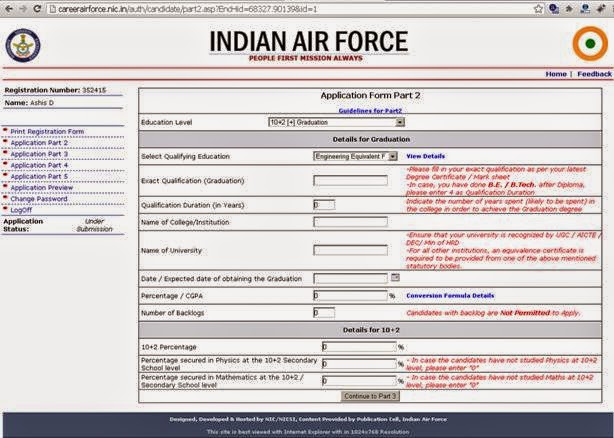
Task: Expand Select Qualifying Education dropdown
Action: [x=355, y=156]
